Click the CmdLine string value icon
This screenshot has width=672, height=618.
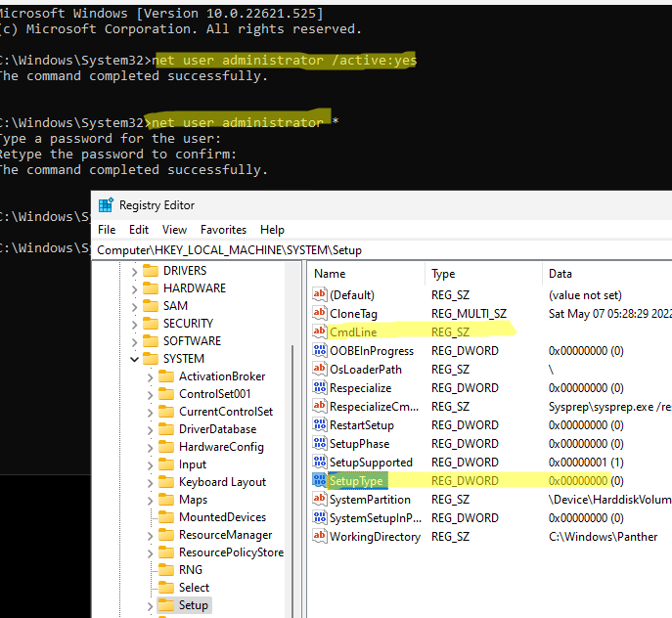point(319,331)
